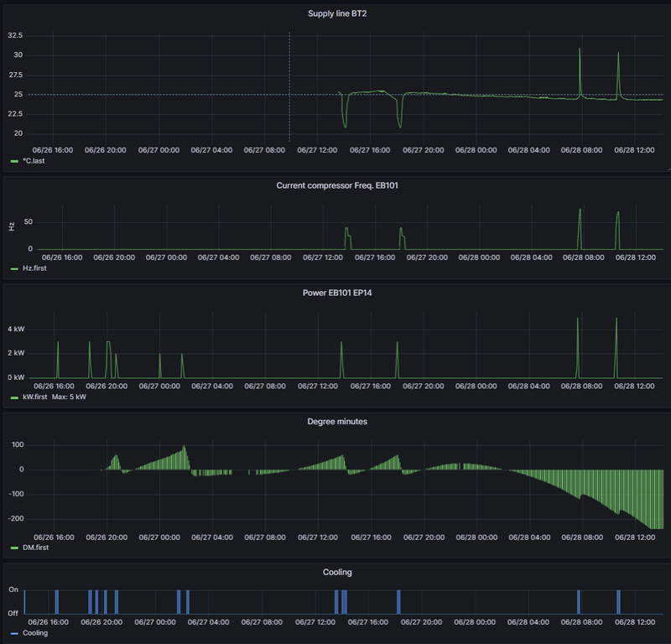Image resolution: width=671 pixels, height=644 pixels.
Task: Open the Power EB101 EP14 panel title
Action: (337, 293)
